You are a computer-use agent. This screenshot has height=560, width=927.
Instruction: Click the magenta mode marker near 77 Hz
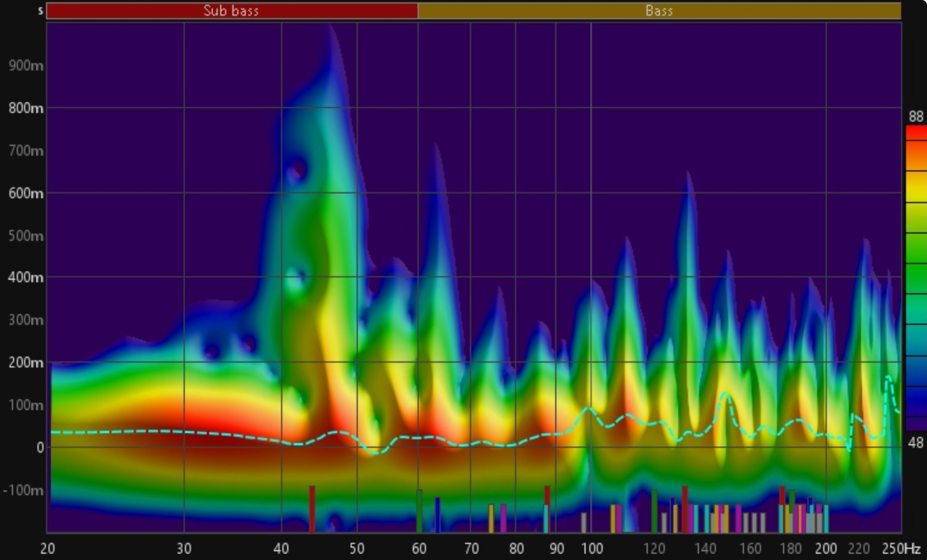[x=503, y=518]
